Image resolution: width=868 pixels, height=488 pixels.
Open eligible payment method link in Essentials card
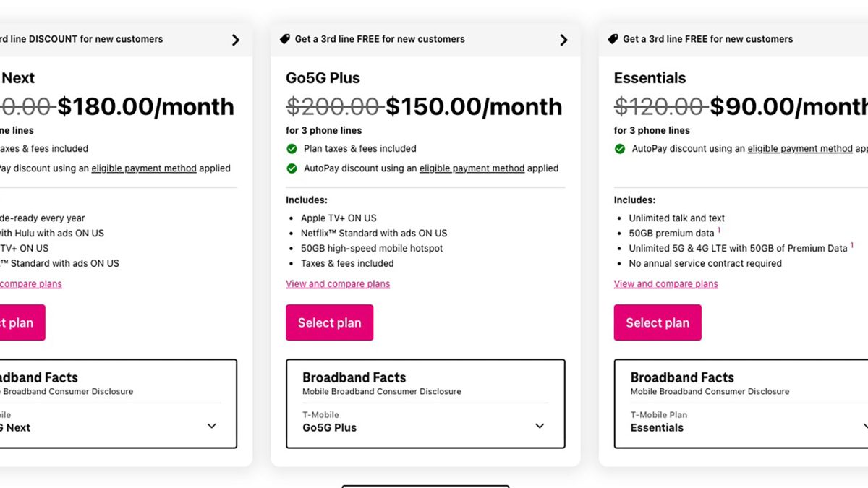799,149
